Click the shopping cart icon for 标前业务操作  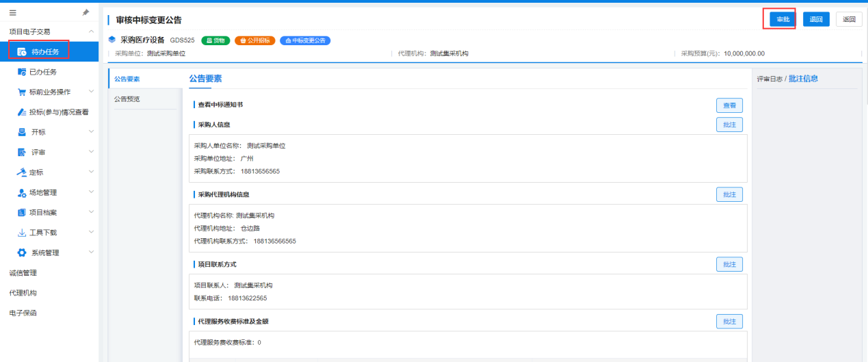(22, 92)
